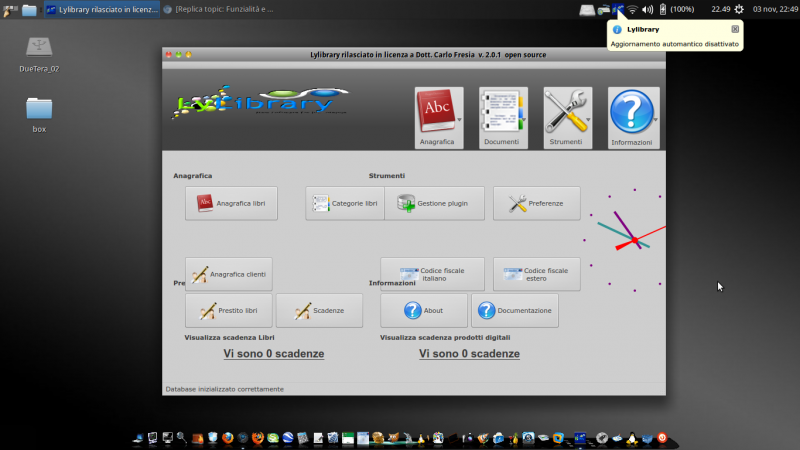Image resolution: width=800 pixels, height=450 pixels.
Task: Launch Firefox from the dock
Action: tap(228, 438)
